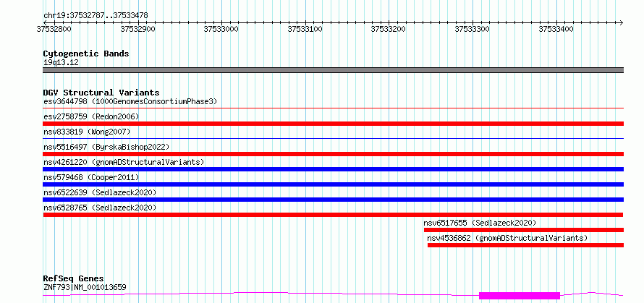This screenshot has height=303, width=644.
Task: Select the magenta ZNF793 exon block
Action: 520,296
